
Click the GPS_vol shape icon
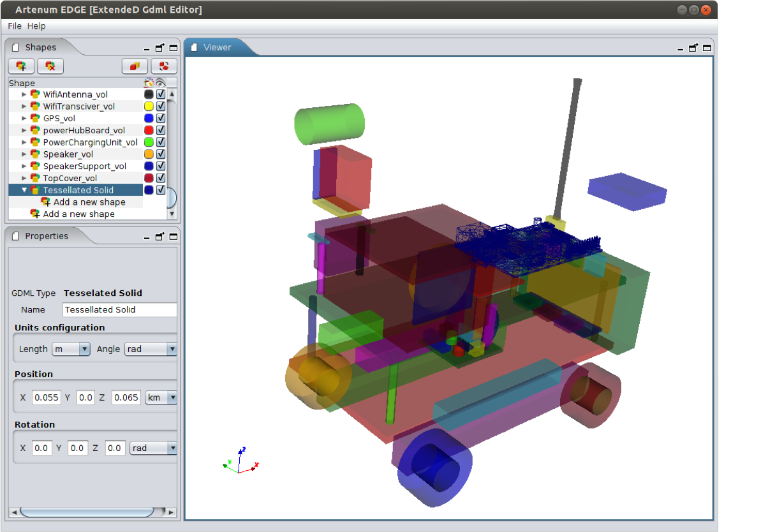coord(35,118)
